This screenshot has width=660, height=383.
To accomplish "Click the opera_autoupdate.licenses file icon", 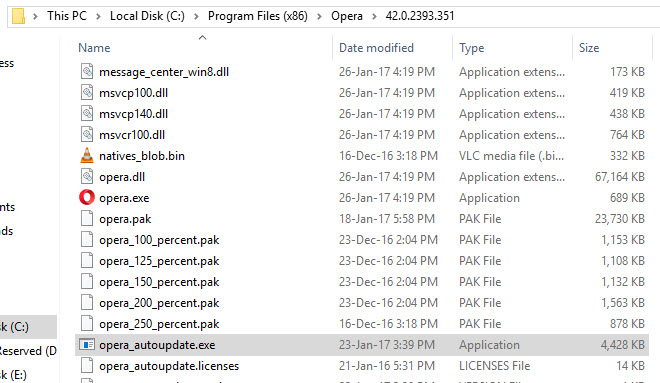I will (87, 366).
